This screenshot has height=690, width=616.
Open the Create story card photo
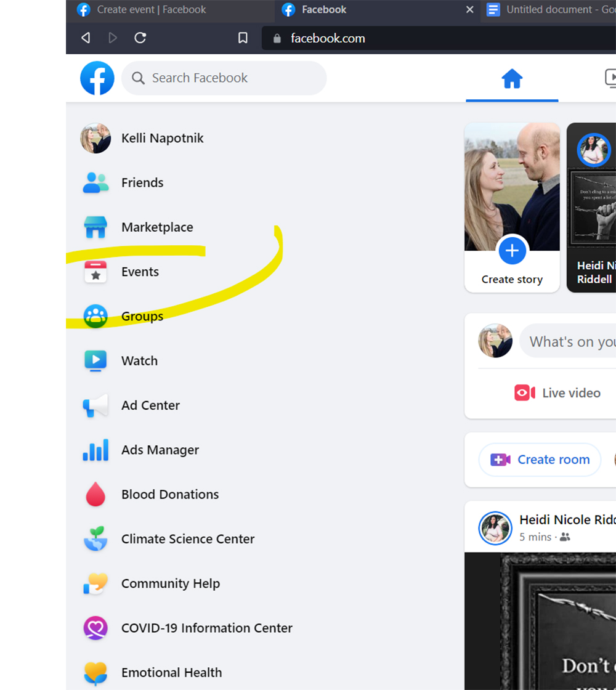pyautogui.click(x=512, y=187)
